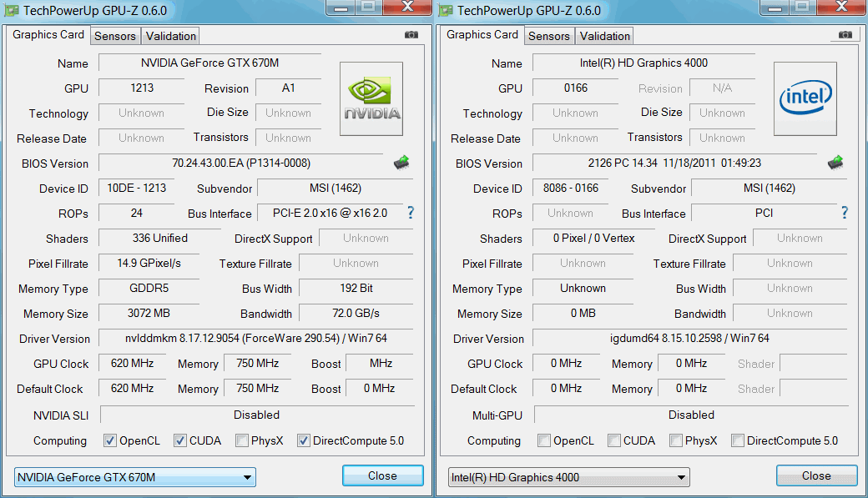Click GPU-Z title bar icon in right window
This screenshot has height=498, width=868.
pyautogui.click(x=446, y=10)
